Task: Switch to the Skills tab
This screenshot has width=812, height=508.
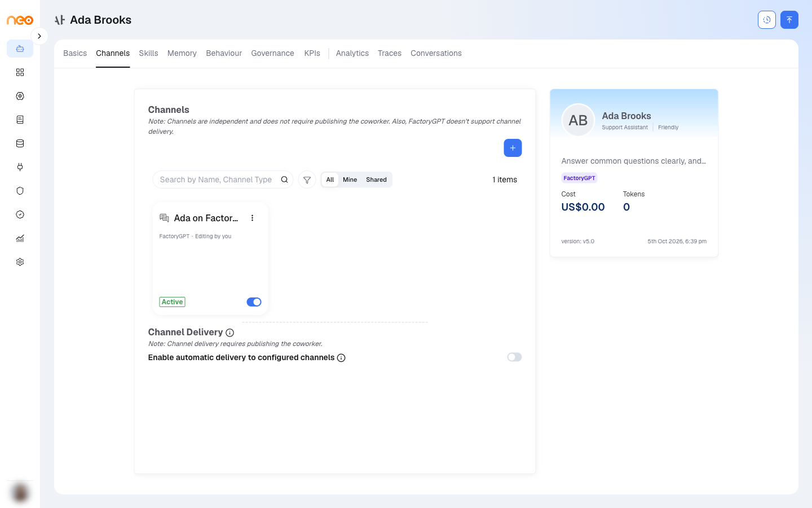Action: coord(148,53)
